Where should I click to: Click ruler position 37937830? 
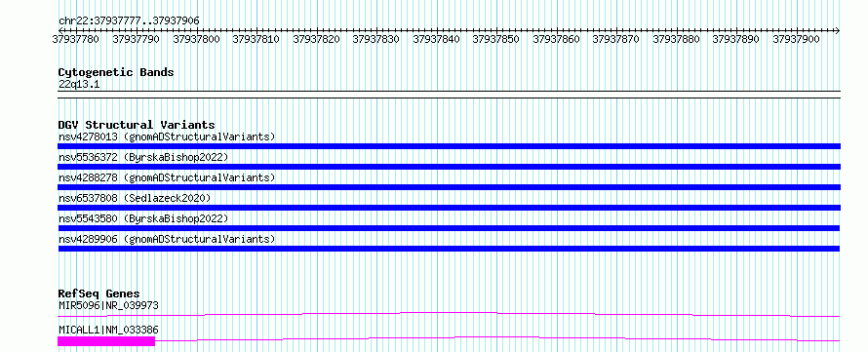point(375,39)
